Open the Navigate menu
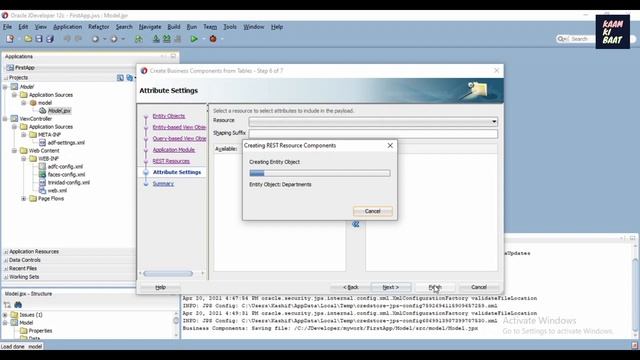Screen dimensions: 640x360 [x=150, y=27]
